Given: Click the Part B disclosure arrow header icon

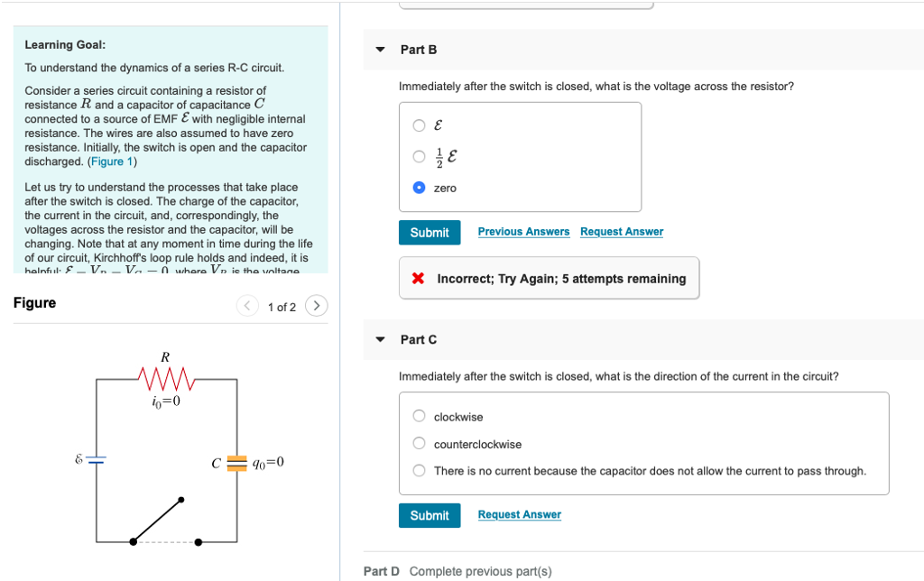Looking at the screenshot, I should tap(380, 50).
